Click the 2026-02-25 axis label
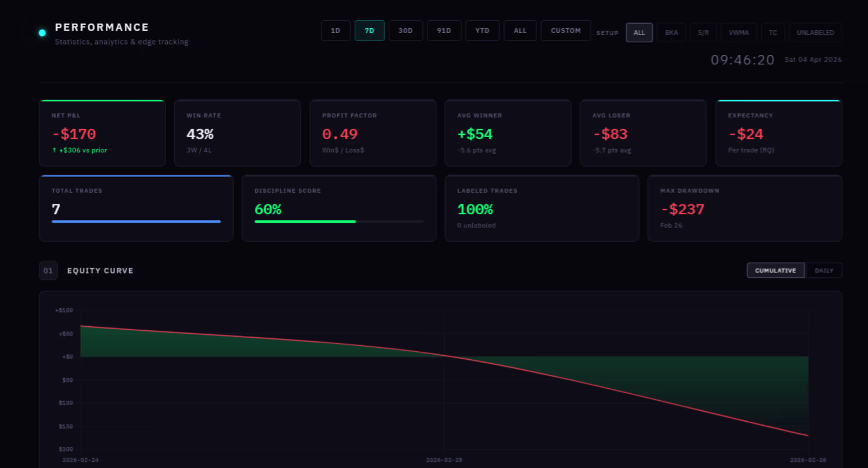The width and height of the screenshot is (868, 468). tap(444, 460)
